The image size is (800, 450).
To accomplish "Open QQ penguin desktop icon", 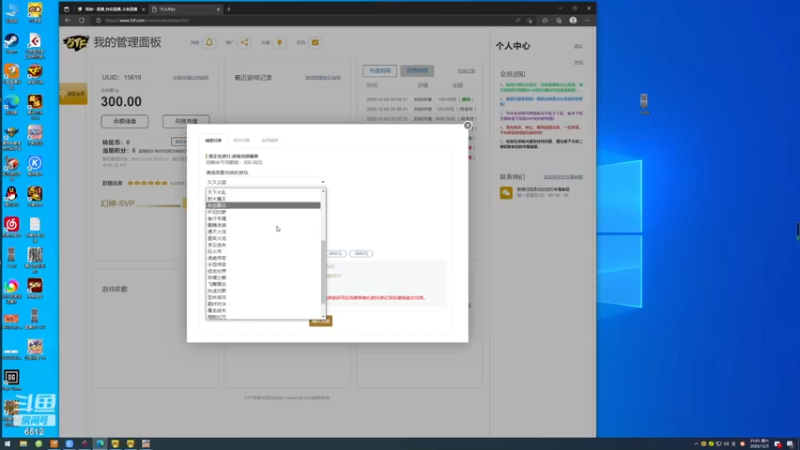I will click(x=11, y=194).
